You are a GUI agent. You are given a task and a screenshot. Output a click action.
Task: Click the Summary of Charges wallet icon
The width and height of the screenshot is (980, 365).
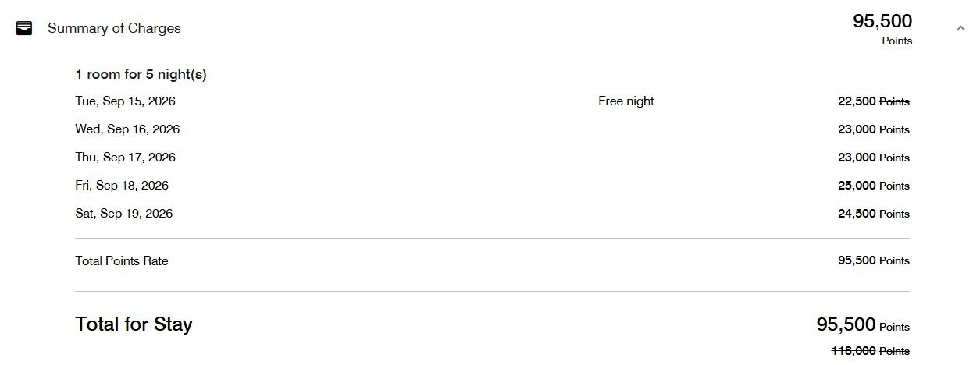pyautogui.click(x=24, y=28)
